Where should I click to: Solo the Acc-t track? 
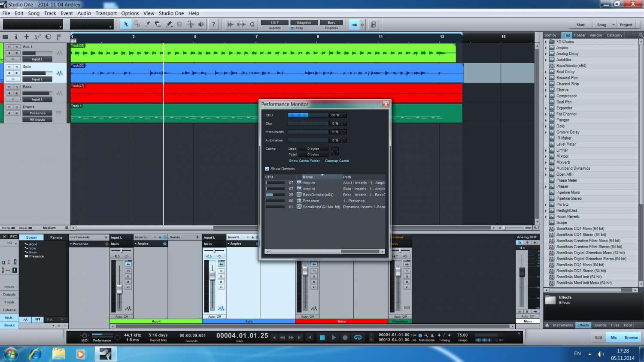click(x=16, y=47)
